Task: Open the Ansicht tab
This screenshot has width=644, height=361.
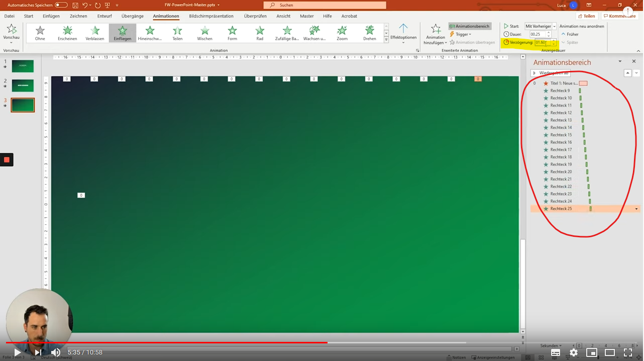Action: point(283,16)
